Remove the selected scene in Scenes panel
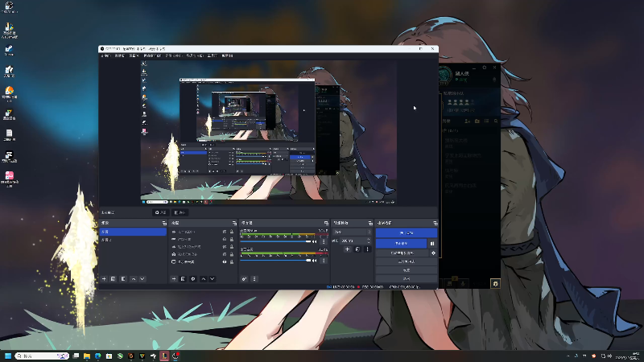This screenshot has width=644, height=362. 113,278
